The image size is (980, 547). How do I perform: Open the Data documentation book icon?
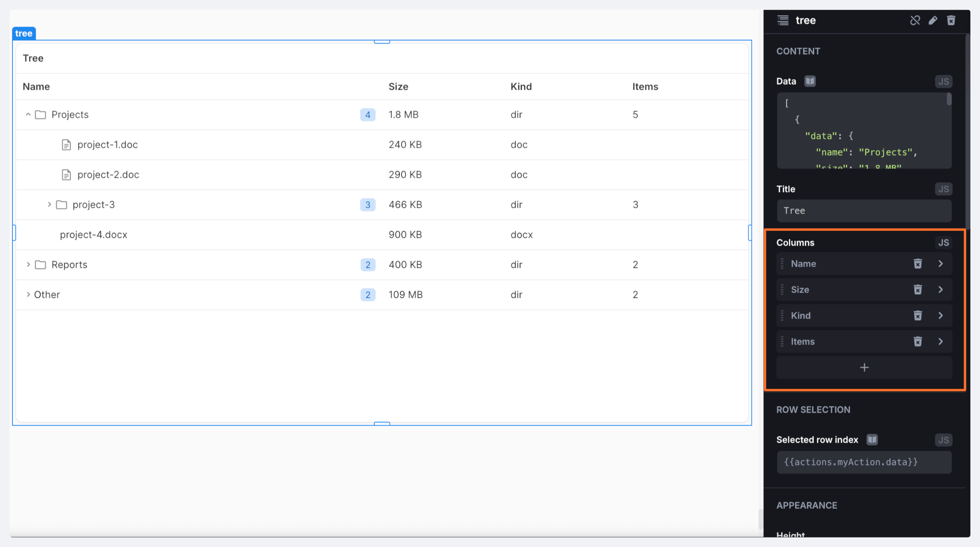[x=810, y=81]
